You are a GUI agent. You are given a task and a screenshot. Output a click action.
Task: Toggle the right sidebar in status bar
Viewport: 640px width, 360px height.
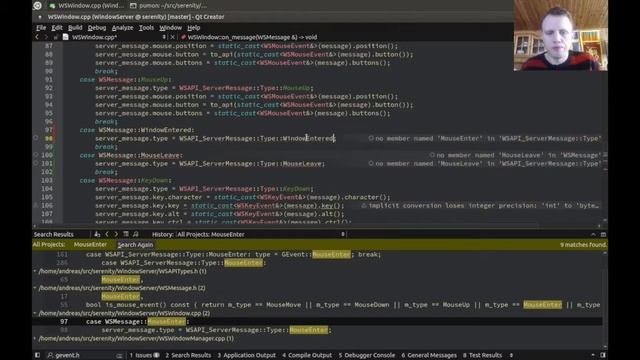(603, 355)
